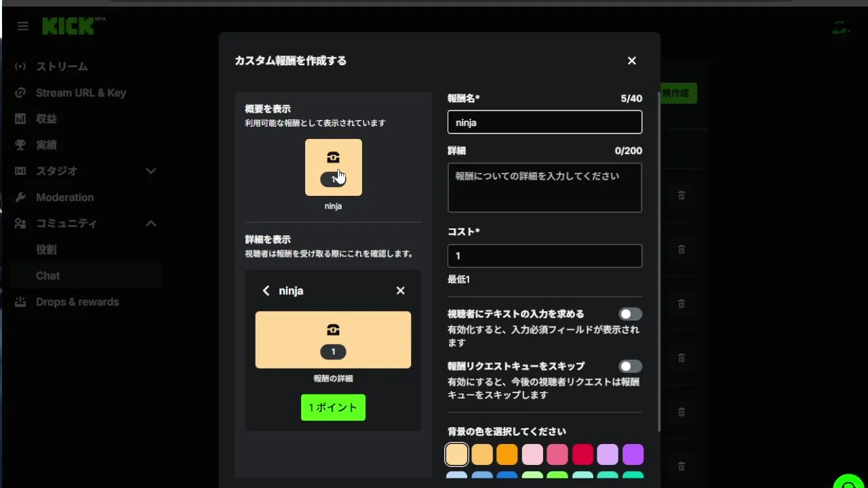
Task: Click the Moderation wrench icon
Action: pos(20,197)
